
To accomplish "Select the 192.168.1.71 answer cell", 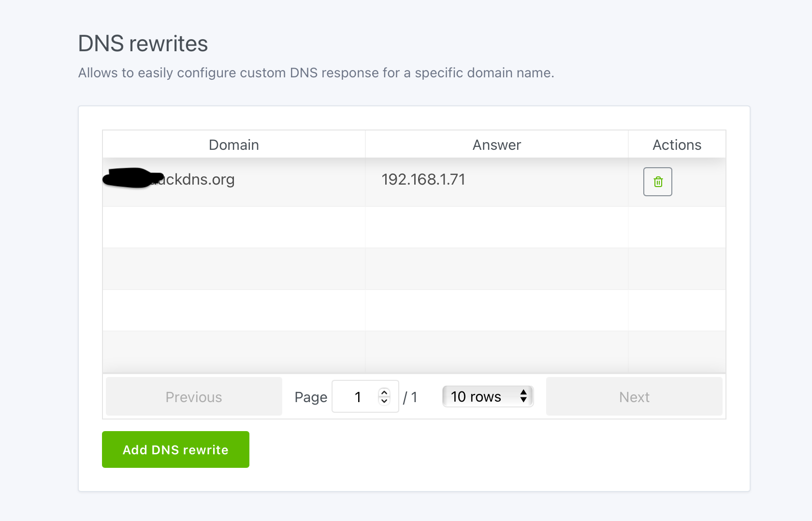I will (x=497, y=182).
